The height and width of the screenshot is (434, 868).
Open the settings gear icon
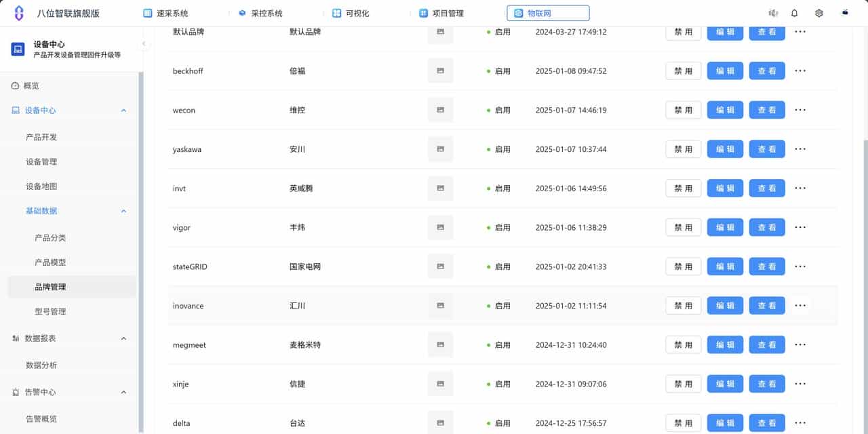pos(818,12)
